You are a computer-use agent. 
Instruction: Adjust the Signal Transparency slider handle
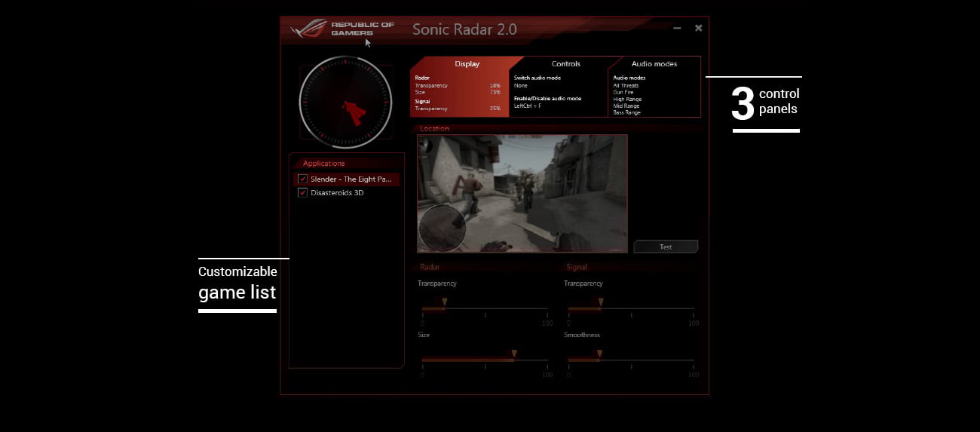599,302
